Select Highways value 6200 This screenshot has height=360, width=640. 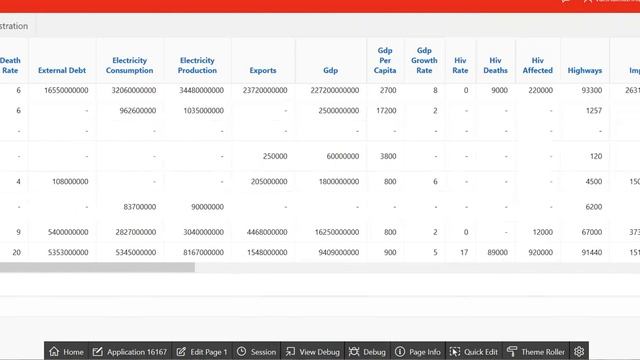pyautogui.click(x=594, y=207)
